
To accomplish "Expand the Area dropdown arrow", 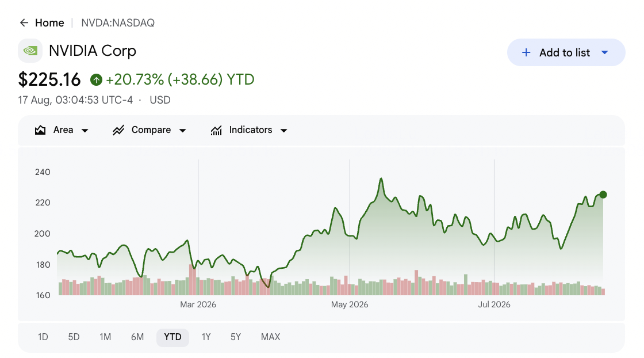I will (x=85, y=131).
